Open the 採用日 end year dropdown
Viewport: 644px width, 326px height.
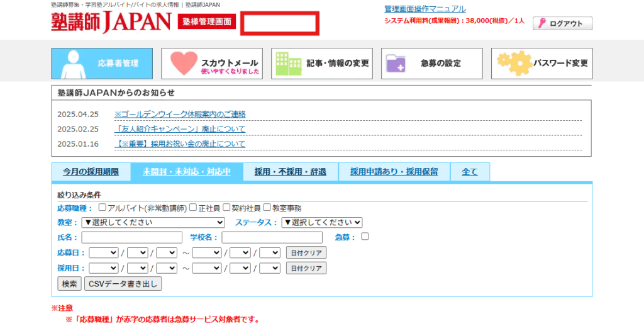(x=206, y=268)
